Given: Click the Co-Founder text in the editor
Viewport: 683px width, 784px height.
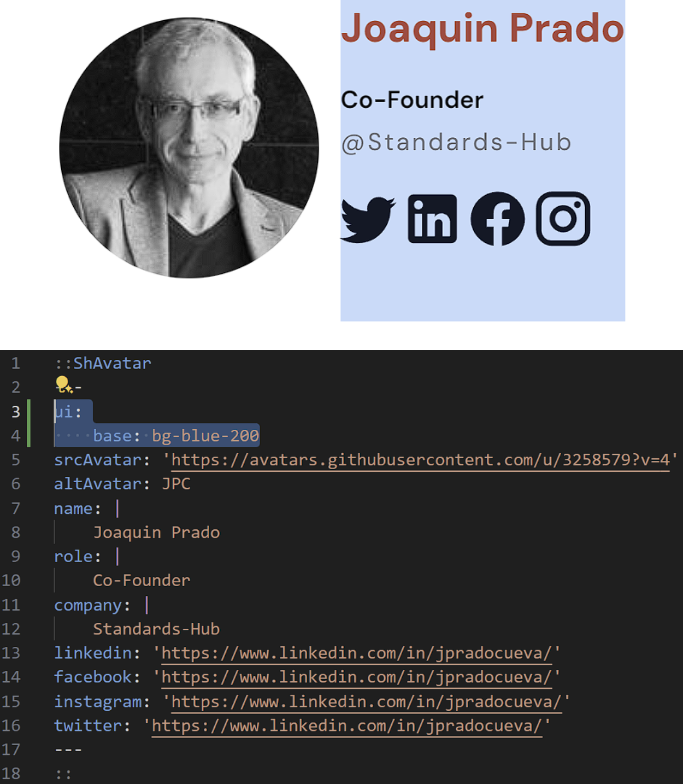Looking at the screenshot, I should [x=142, y=580].
